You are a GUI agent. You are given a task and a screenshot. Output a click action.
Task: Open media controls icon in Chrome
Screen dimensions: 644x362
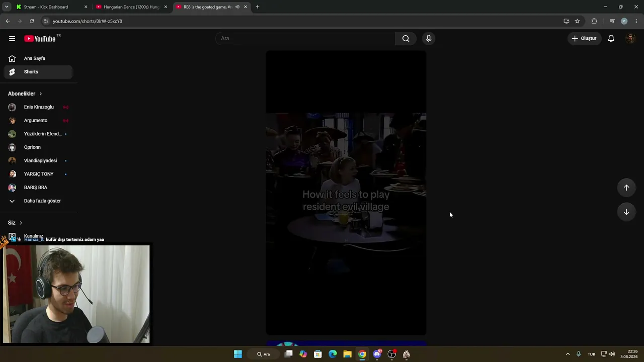(612, 21)
